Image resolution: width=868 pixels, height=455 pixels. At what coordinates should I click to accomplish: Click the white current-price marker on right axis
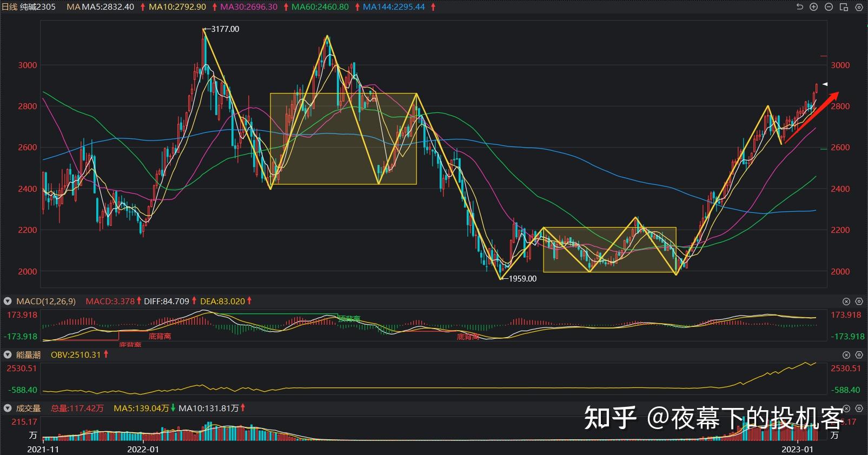[825, 84]
